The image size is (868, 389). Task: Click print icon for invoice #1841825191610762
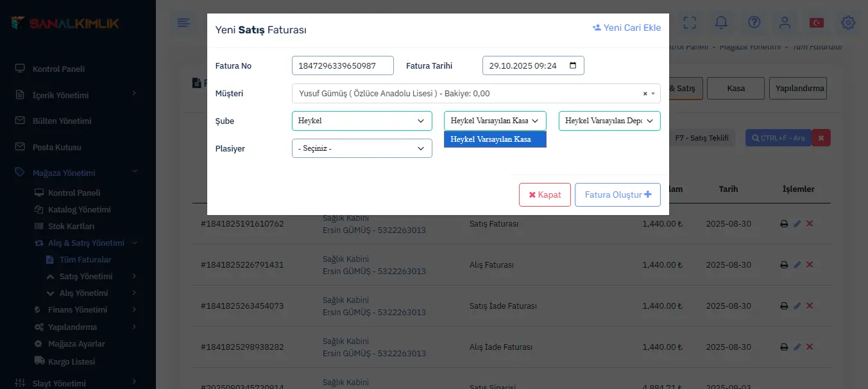(783, 224)
